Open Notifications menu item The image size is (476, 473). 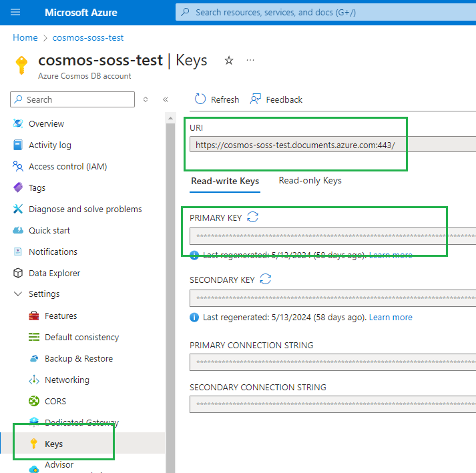53,252
